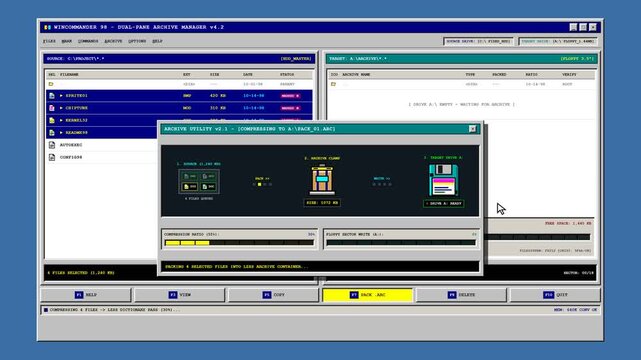Screen dimensions: 641x360
Task: Click the PACK progress dots indicator
Action: [x=262, y=184]
